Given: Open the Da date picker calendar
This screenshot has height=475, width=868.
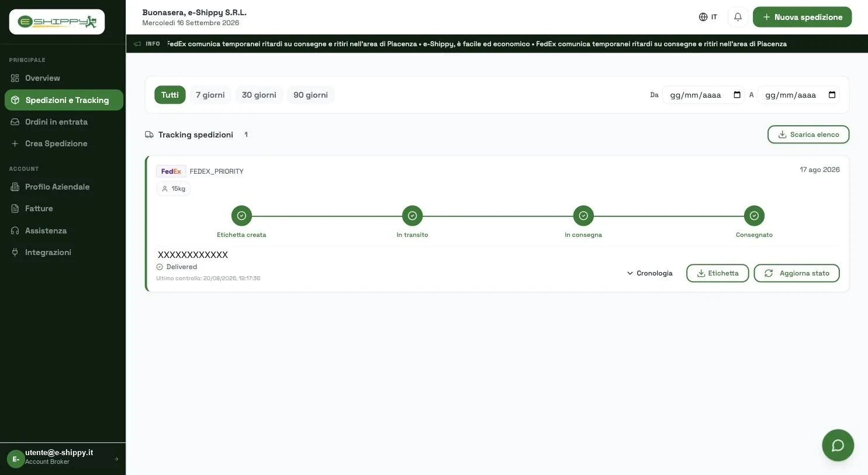Looking at the screenshot, I should tap(737, 95).
